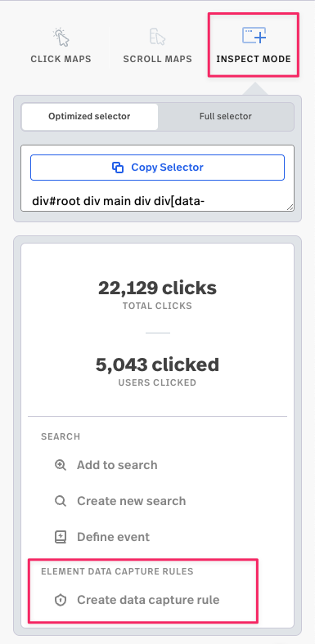Select the Scroll Maps mouse icon
Image resolution: width=315 pixels, height=644 pixels.
(x=157, y=37)
